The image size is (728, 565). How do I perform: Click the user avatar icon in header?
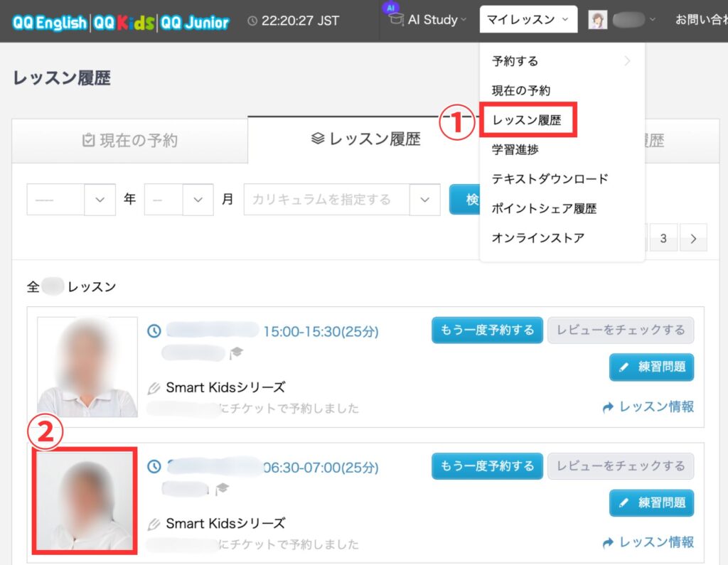click(597, 20)
